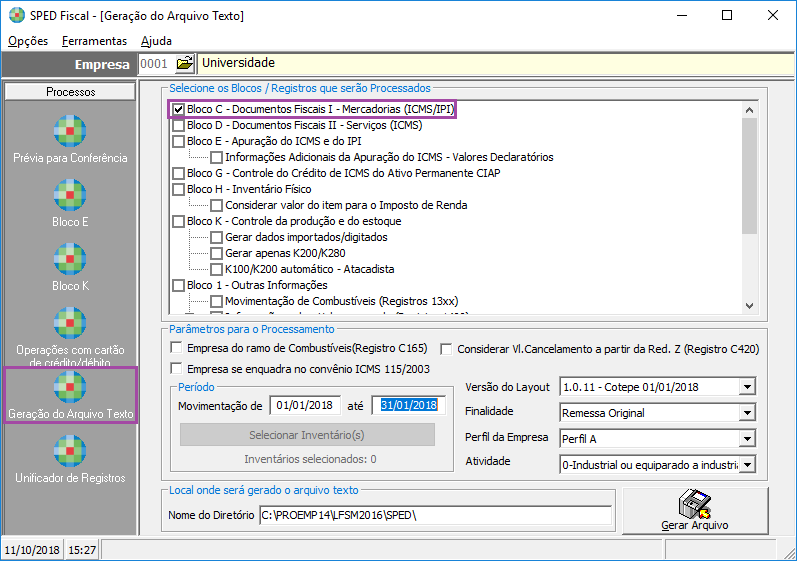Screen dimensions: 797x561
Task: Check Bloco 1 - Outras Informações
Action: point(178,285)
